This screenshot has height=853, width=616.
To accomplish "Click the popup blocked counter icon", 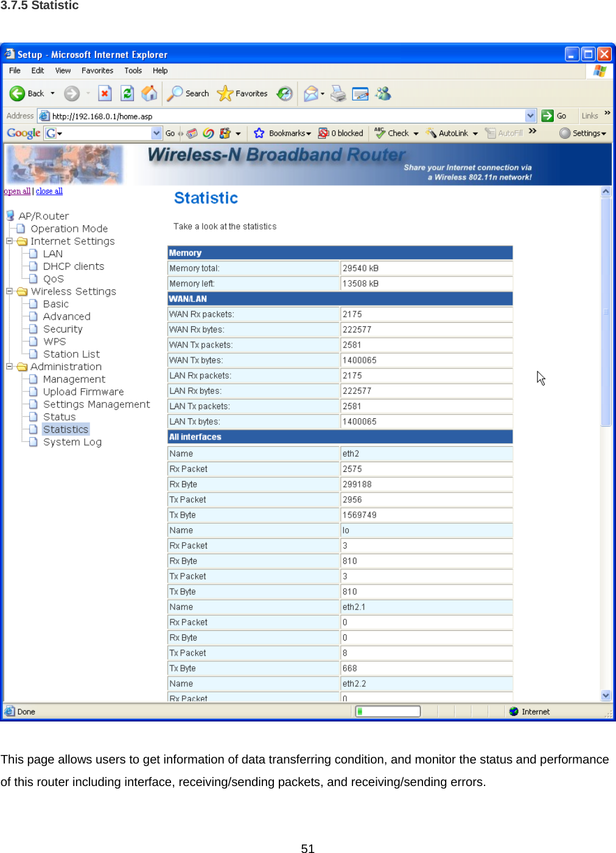I will 323,133.
